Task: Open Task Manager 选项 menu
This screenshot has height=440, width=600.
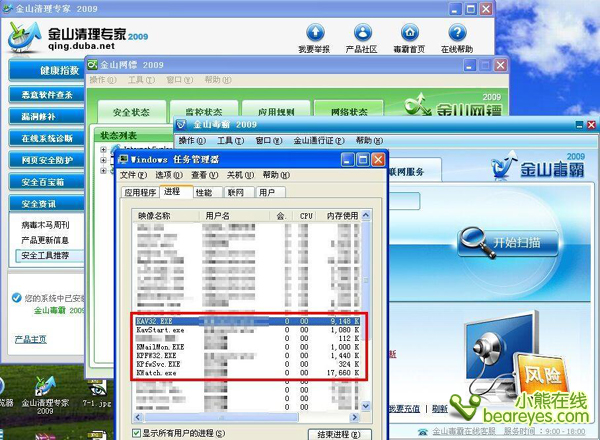Action: 169,175
